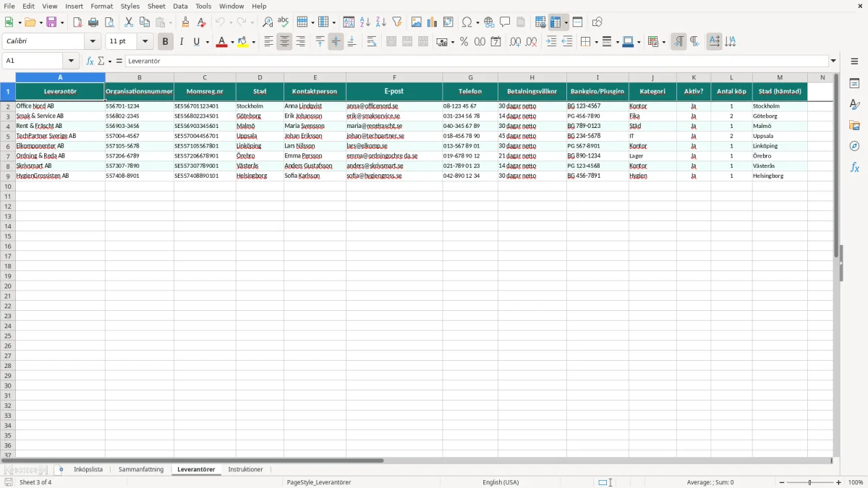Select column F header
868x488 pixels.
click(x=394, y=77)
